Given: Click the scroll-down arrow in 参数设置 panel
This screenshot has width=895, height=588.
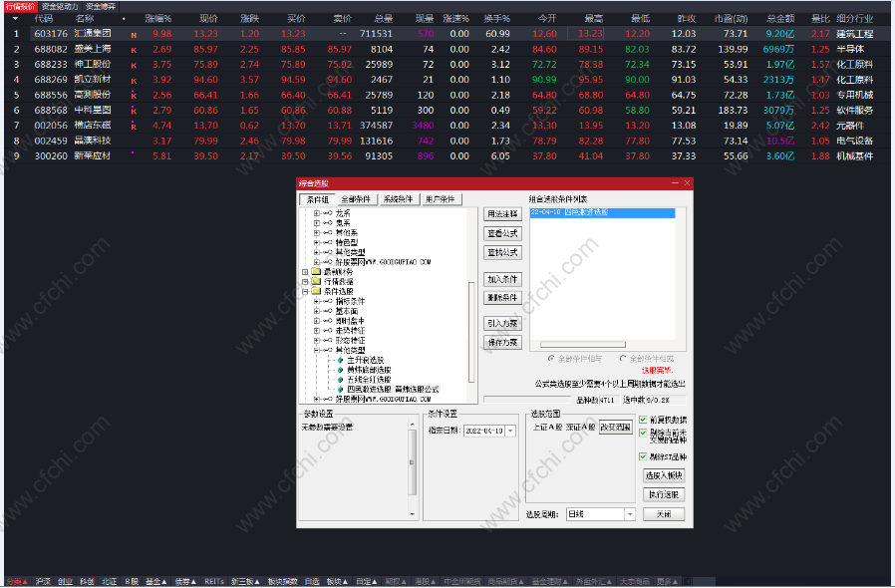Looking at the screenshot, I should [412, 514].
